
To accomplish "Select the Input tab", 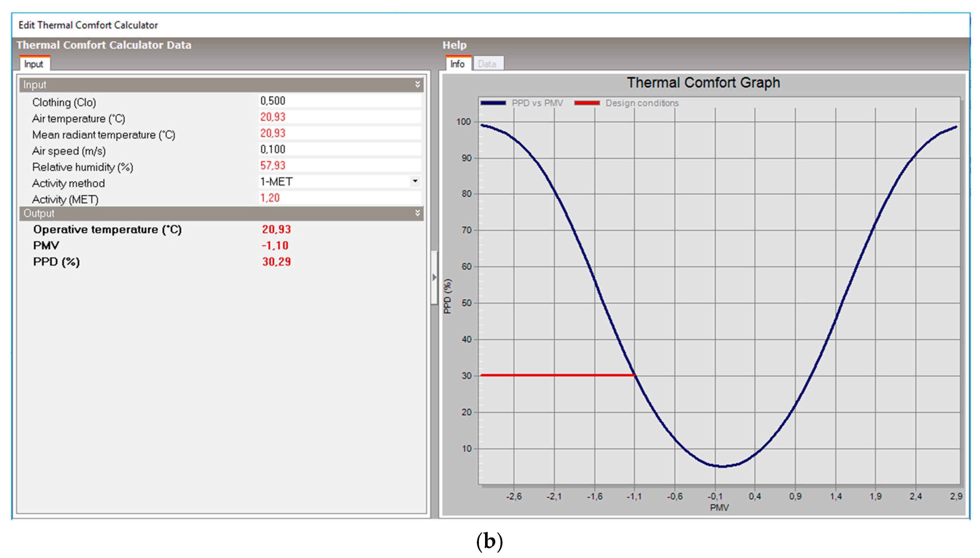I will coord(34,64).
